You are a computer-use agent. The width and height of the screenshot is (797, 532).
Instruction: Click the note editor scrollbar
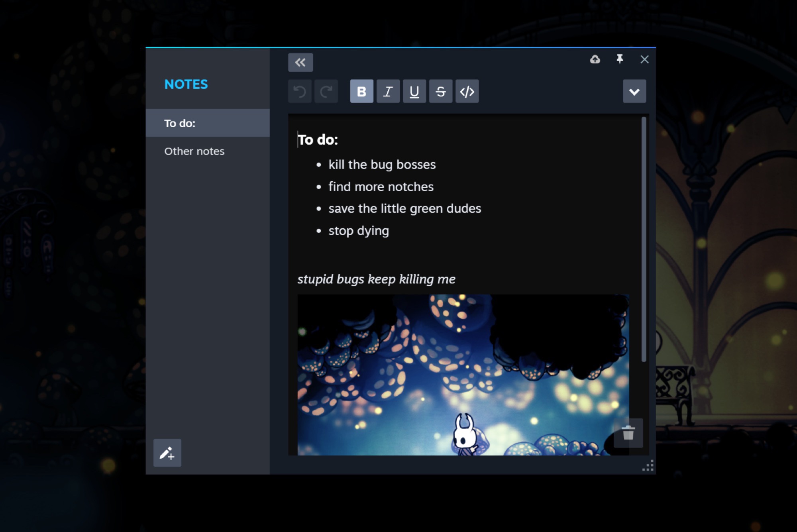tap(644, 239)
